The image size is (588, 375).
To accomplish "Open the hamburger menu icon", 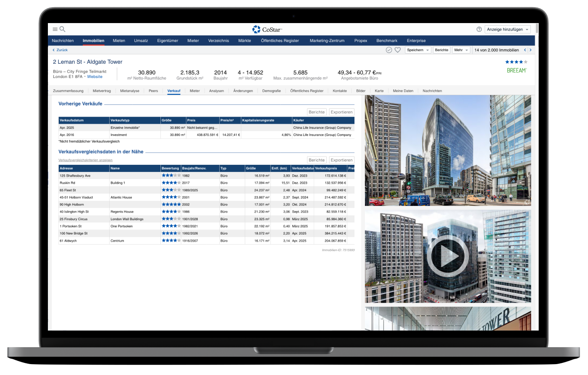I will pyautogui.click(x=55, y=29).
